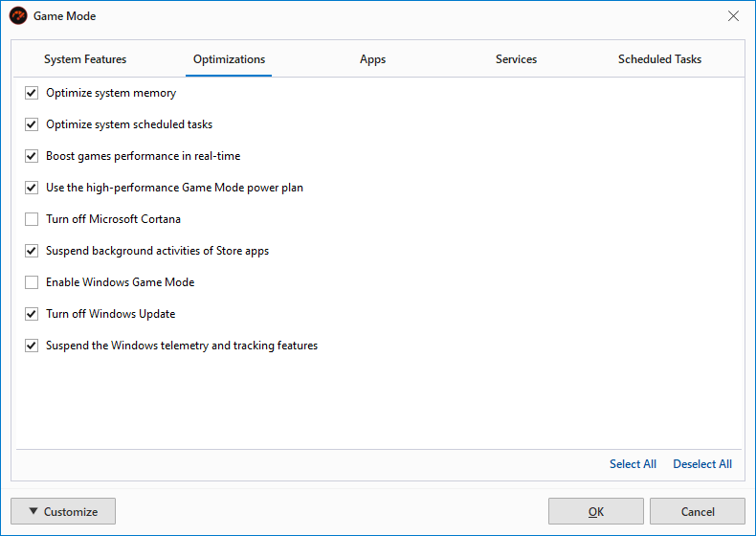
Task: Expand the Customize dropdown button
Action: pyautogui.click(x=63, y=511)
